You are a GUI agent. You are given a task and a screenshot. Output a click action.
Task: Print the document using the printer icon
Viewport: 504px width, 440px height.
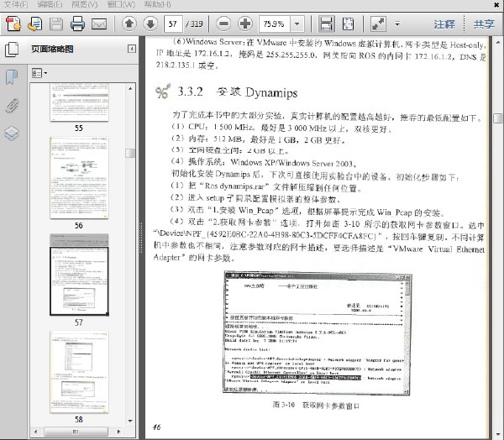[77, 23]
